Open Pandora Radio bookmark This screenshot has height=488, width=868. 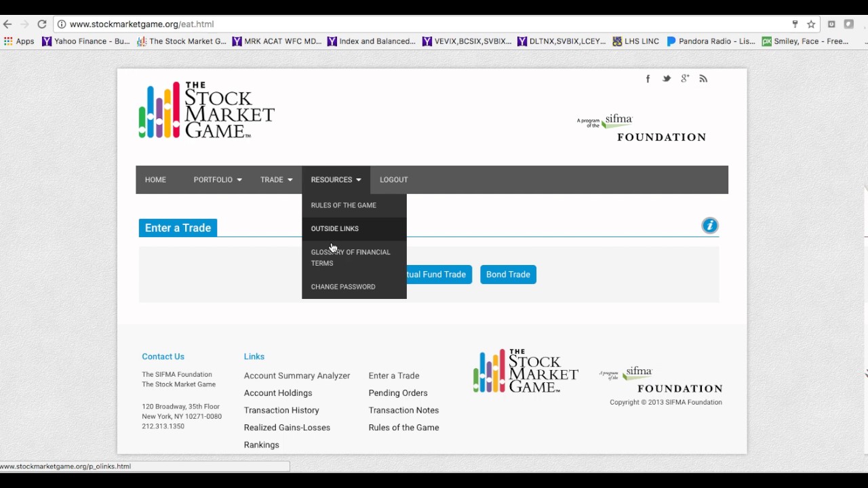(x=711, y=41)
